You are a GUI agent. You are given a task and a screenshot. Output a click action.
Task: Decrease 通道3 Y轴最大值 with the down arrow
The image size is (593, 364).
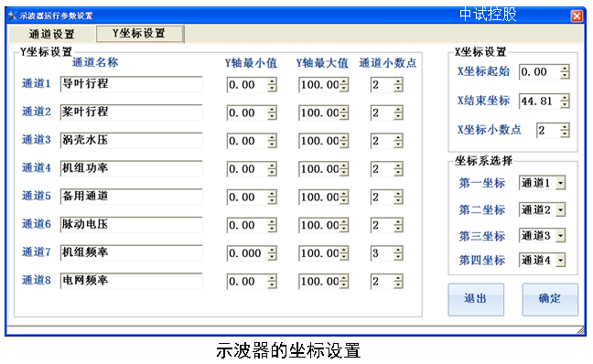344,145
